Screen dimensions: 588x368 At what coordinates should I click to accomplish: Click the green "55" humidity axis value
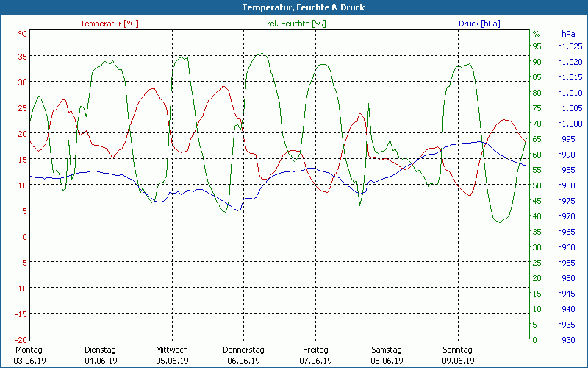point(537,170)
